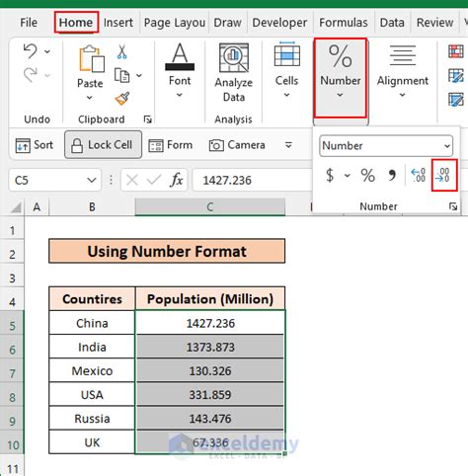Launch the Camera tool

point(237,145)
